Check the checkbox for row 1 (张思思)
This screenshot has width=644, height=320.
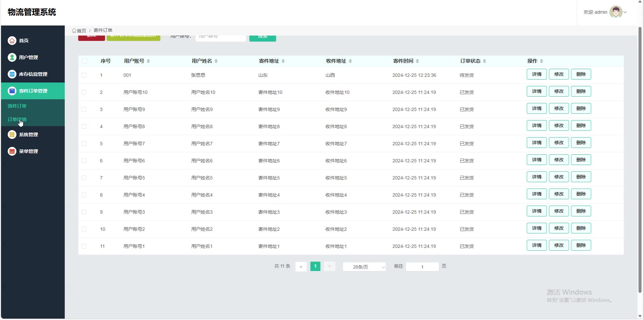(x=84, y=75)
